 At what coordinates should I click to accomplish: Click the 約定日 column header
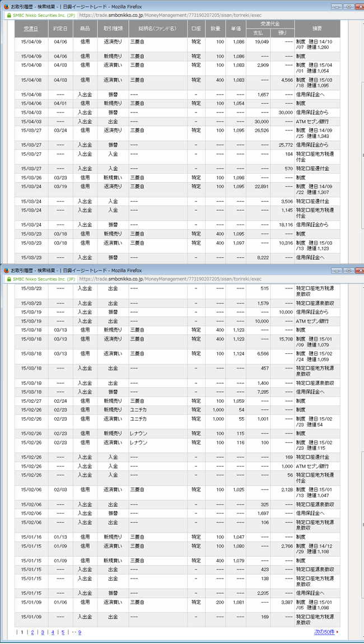(60, 29)
